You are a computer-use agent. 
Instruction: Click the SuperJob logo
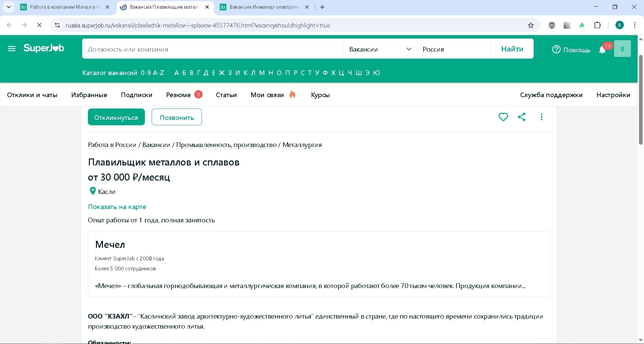click(44, 49)
